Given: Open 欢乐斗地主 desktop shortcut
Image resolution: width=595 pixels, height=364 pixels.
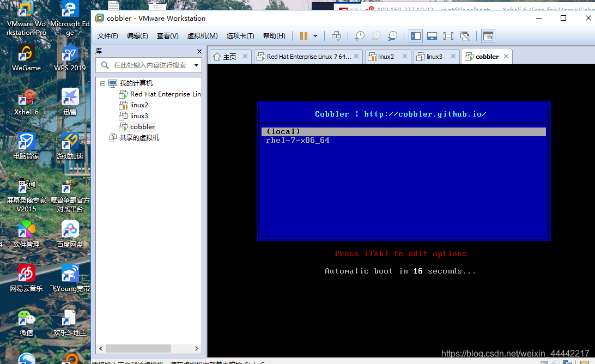Looking at the screenshot, I should click(x=70, y=323).
